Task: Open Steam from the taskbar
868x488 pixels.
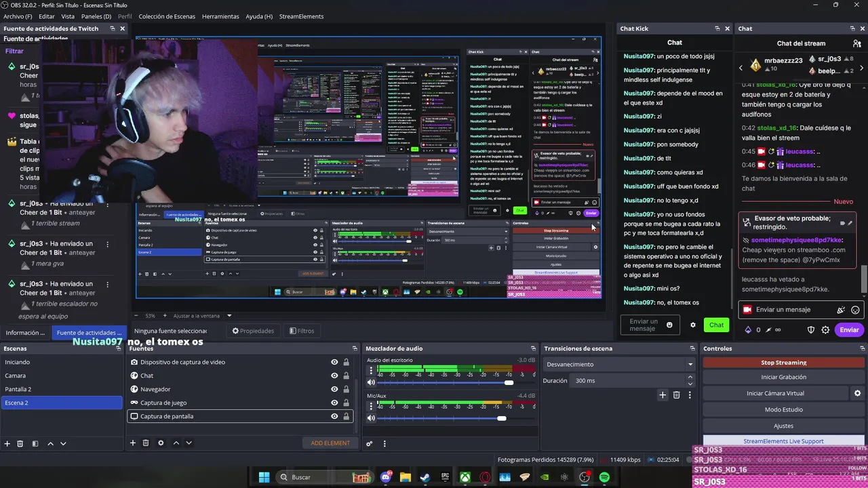Action: pyautogui.click(x=425, y=477)
